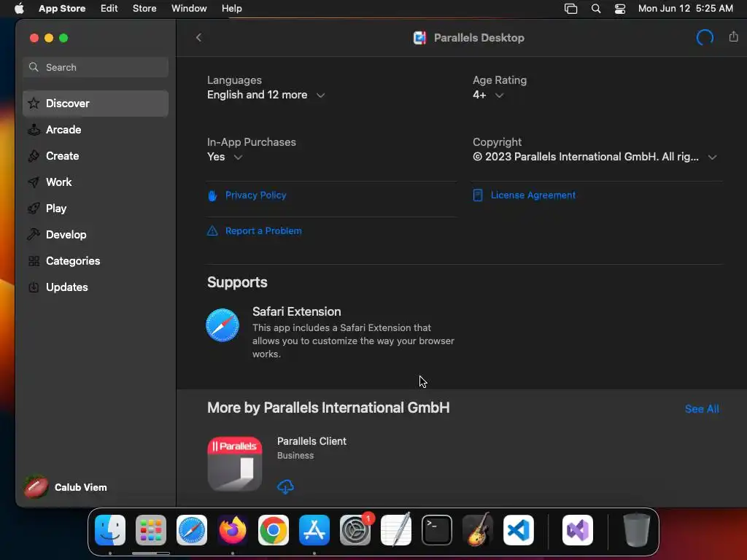
Task: Click the Search field
Action: point(96,67)
